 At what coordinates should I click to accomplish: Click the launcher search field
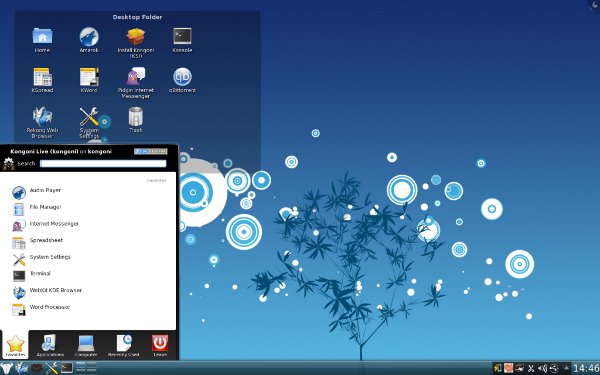tap(103, 164)
